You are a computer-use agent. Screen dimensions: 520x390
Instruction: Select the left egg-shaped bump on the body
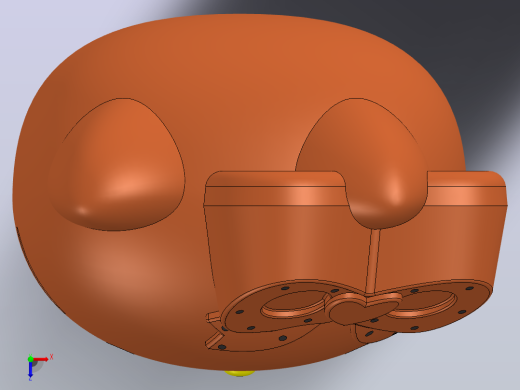117,164
